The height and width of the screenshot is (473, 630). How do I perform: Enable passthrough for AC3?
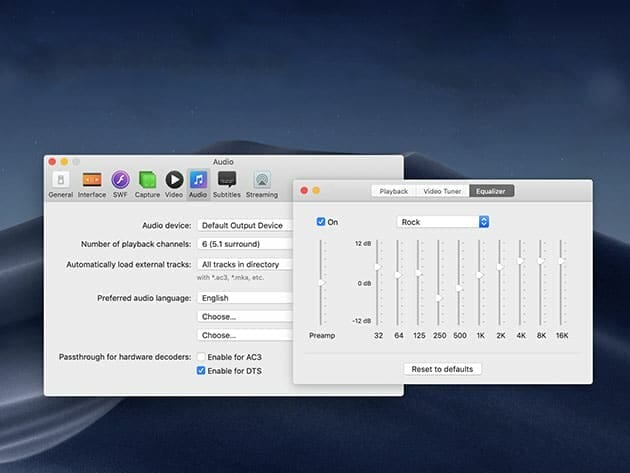(x=202, y=357)
